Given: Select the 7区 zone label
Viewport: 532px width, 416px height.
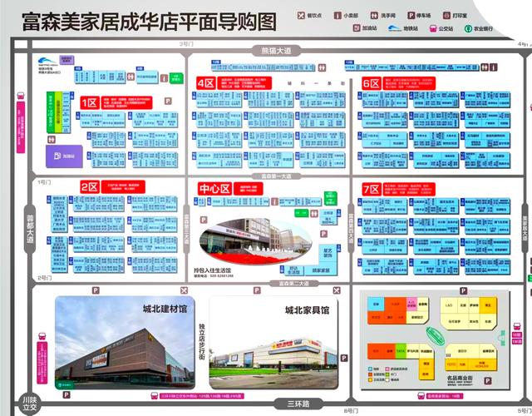Looking at the screenshot, I should (x=372, y=190).
